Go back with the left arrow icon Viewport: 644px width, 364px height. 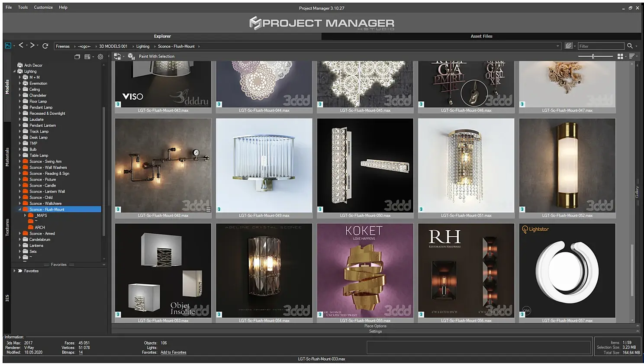coord(21,45)
